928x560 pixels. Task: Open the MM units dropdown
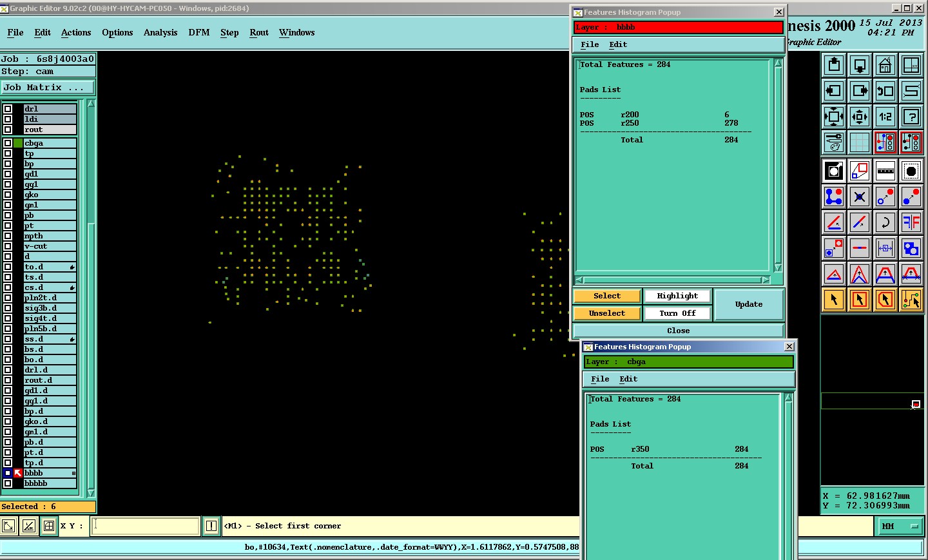(x=900, y=526)
